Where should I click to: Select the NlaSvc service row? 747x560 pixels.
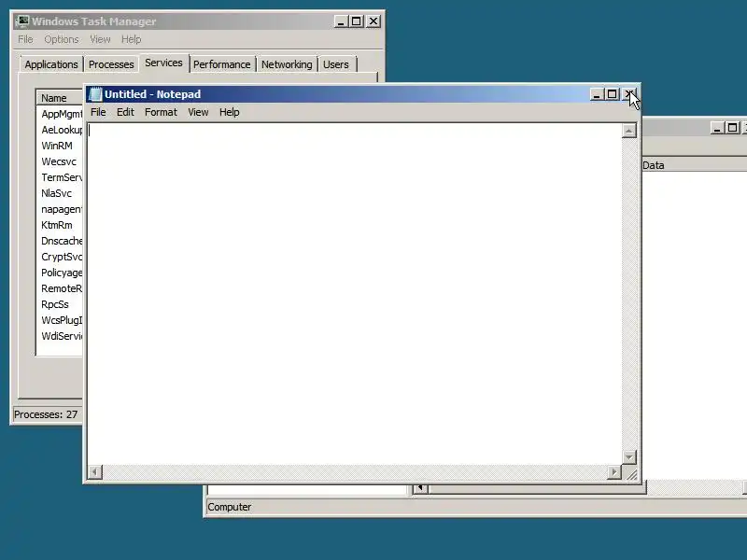pos(57,193)
